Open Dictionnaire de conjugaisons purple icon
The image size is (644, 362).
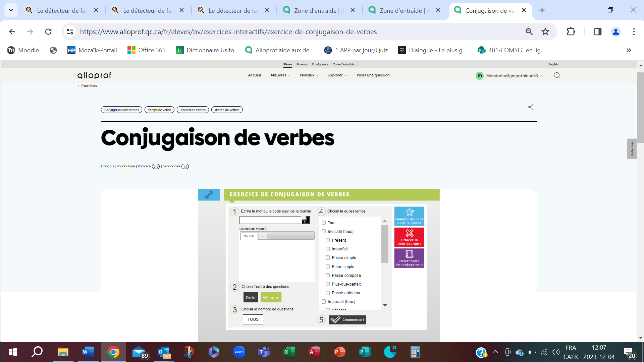[409, 258]
